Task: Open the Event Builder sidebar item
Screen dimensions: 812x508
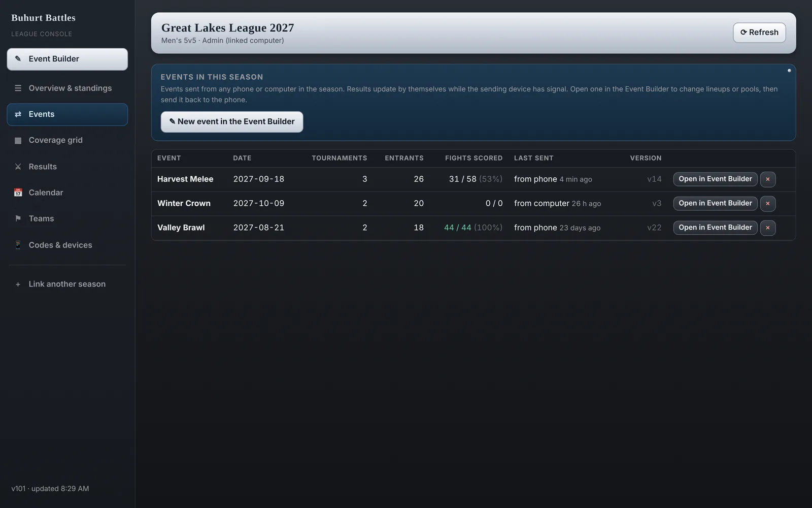Action: click(67, 59)
